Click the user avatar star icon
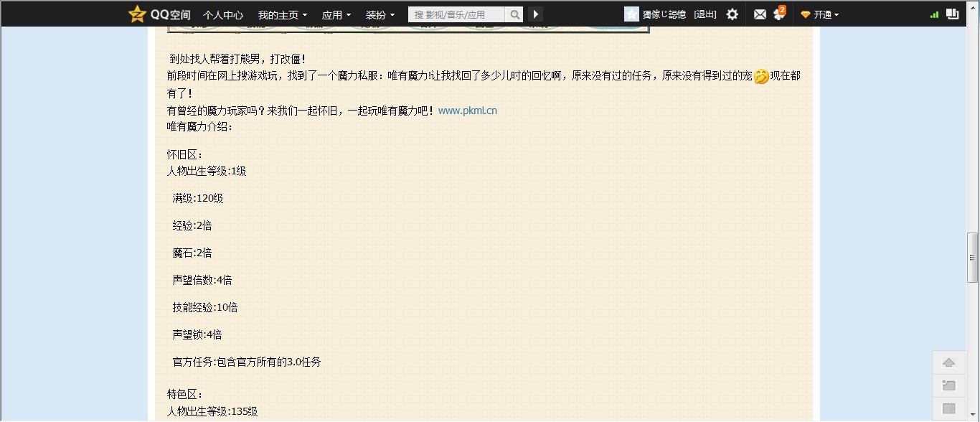This screenshot has height=422, width=980. [631, 14]
